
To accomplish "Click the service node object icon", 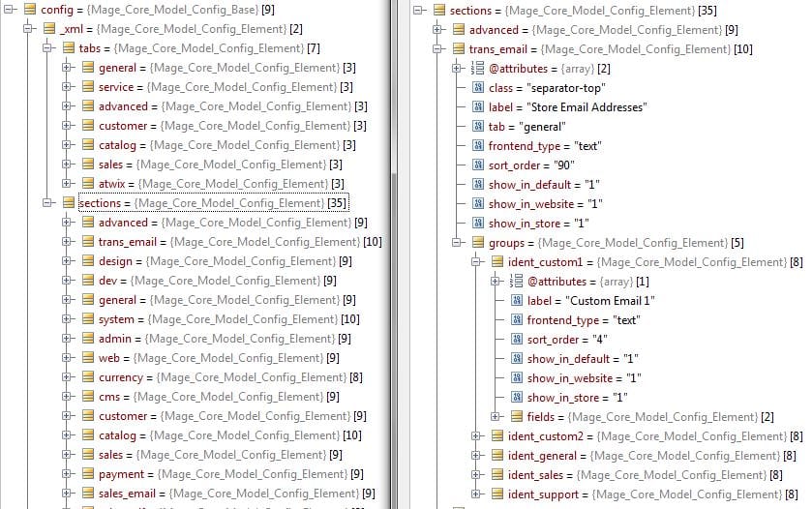I will tap(88, 87).
